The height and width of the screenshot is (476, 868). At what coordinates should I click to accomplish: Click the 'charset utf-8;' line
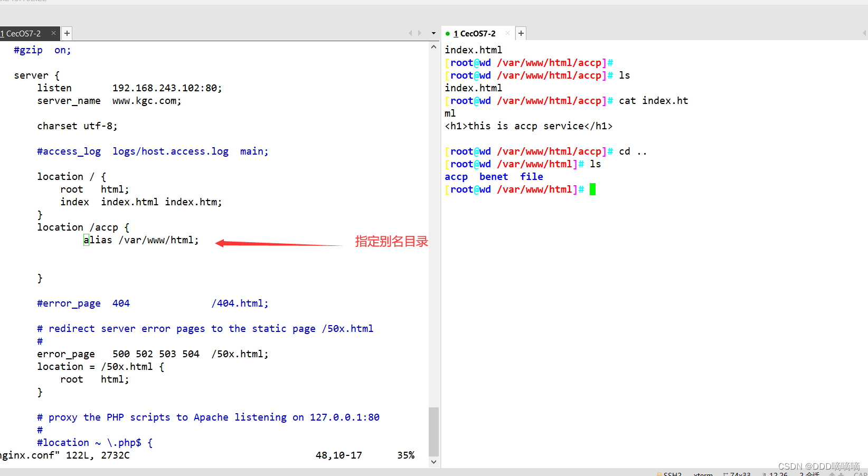point(77,126)
